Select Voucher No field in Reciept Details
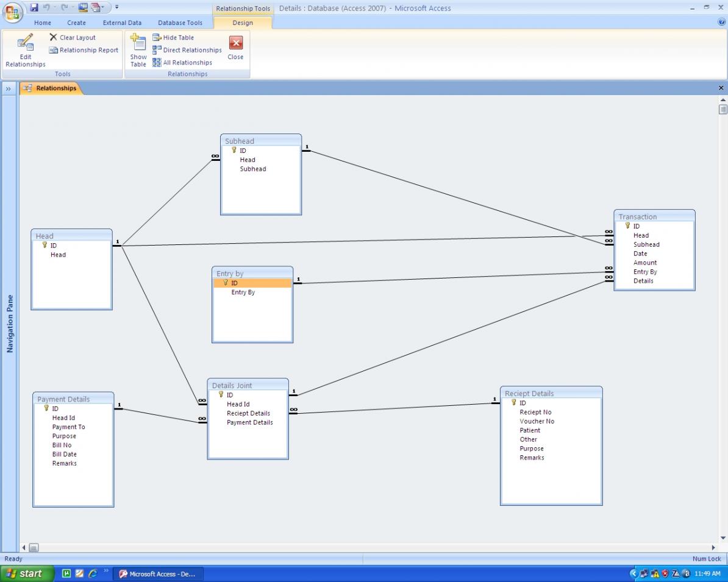The image size is (728, 582). pos(537,421)
